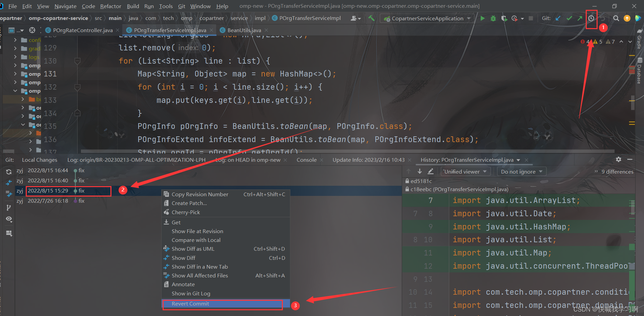Open the Do not ignore dropdown
Screen dimensions: 644x316
[x=522, y=172]
